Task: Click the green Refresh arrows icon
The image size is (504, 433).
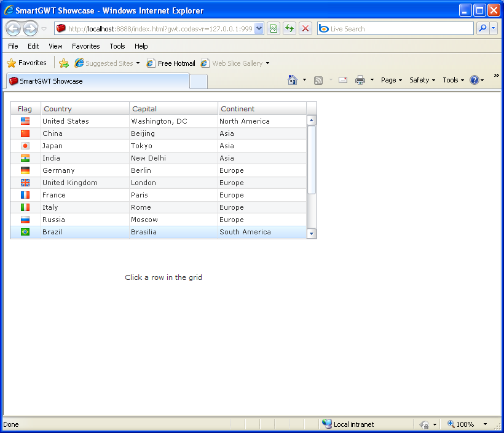Action: [289, 29]
